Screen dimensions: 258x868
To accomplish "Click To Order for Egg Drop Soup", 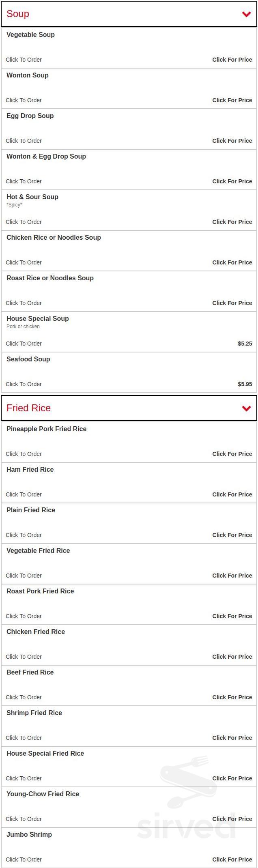I will 24,141.
